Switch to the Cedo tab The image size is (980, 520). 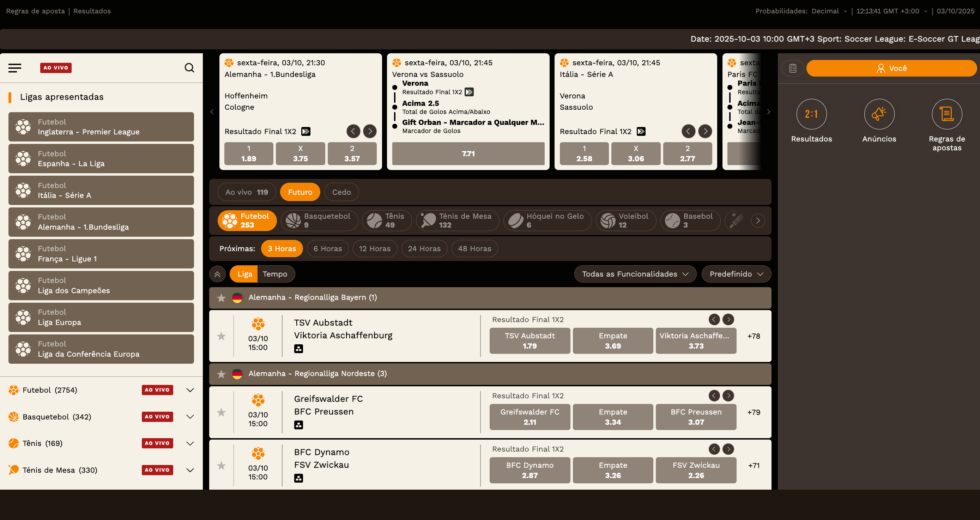[341, 192]
